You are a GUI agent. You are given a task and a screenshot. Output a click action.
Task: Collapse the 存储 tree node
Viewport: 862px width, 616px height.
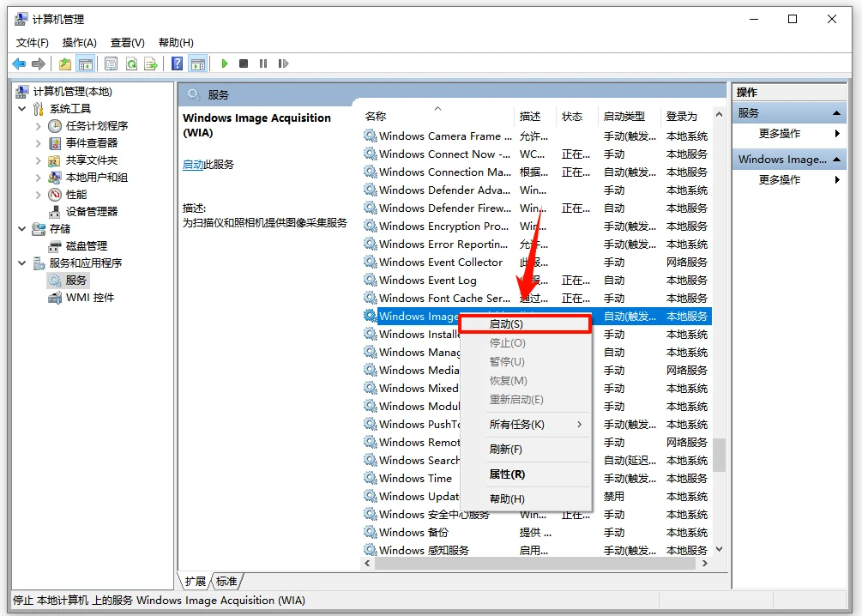[22, 229]
